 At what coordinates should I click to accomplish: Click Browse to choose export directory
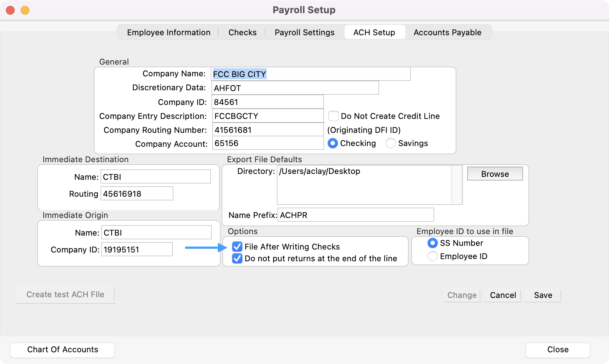tap(495, 174)
